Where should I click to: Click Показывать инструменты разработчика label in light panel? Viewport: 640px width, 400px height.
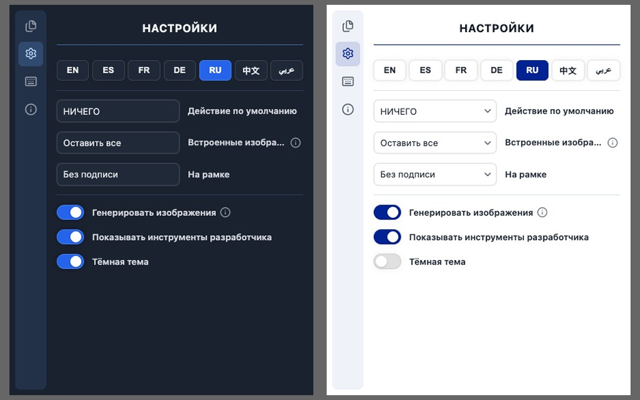tap(499, 237)
